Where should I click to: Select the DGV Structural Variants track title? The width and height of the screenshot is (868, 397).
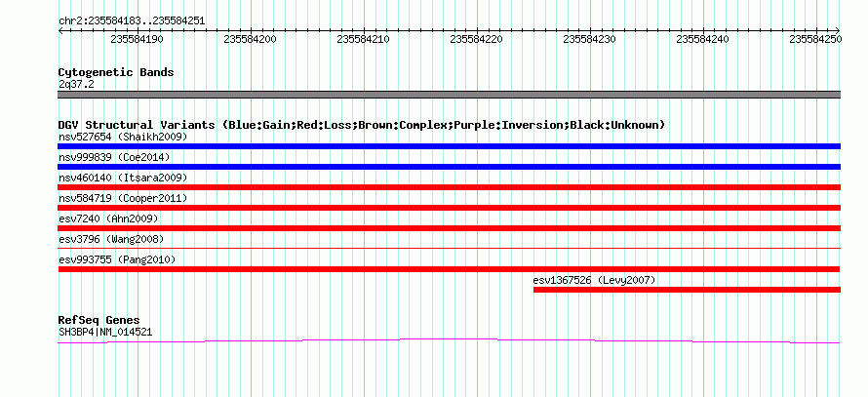(361, 125)
